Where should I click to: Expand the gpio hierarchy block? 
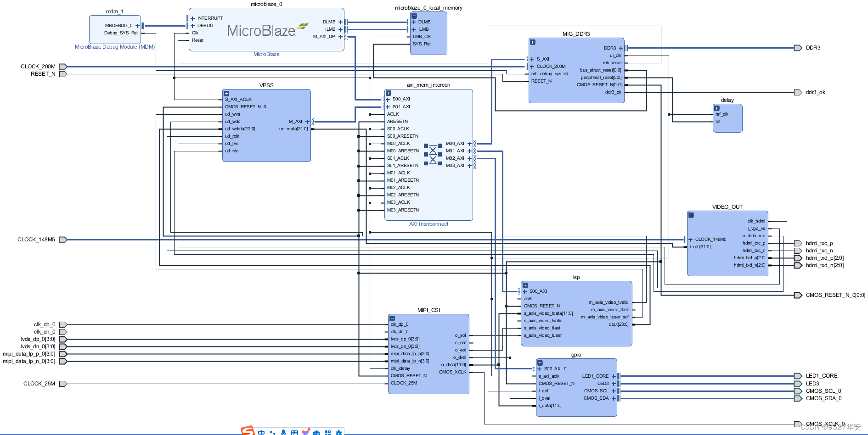[540, 363]
